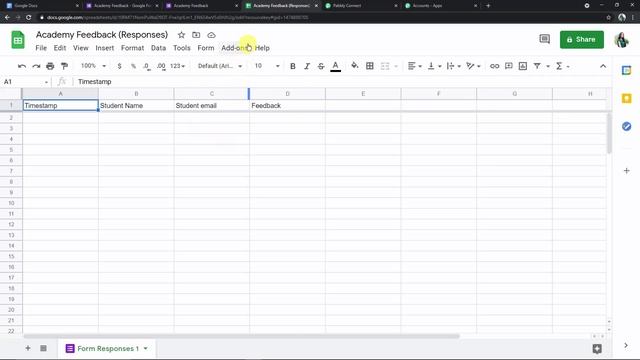Open the File menu

point(41,48)
